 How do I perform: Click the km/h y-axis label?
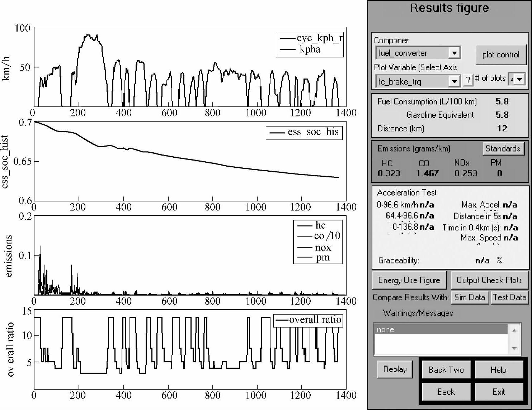pyautogui.click(x=6, y=68)
